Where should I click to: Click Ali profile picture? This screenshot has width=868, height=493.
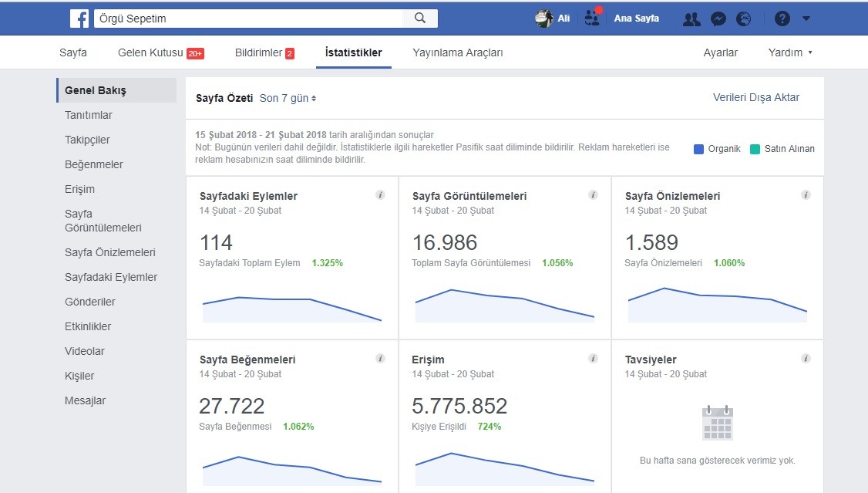[543, 19]
